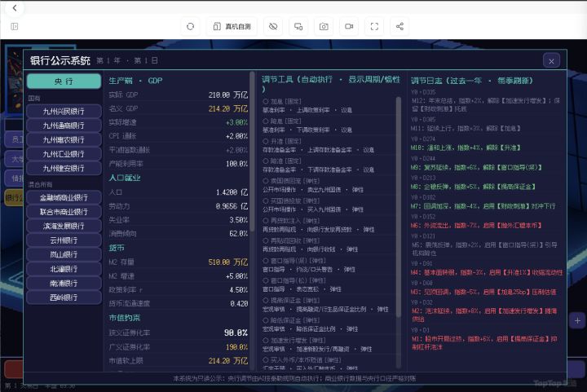Click the 卖国债回笼 radio circle
587x392 pixels.
(x=266, y=181)
